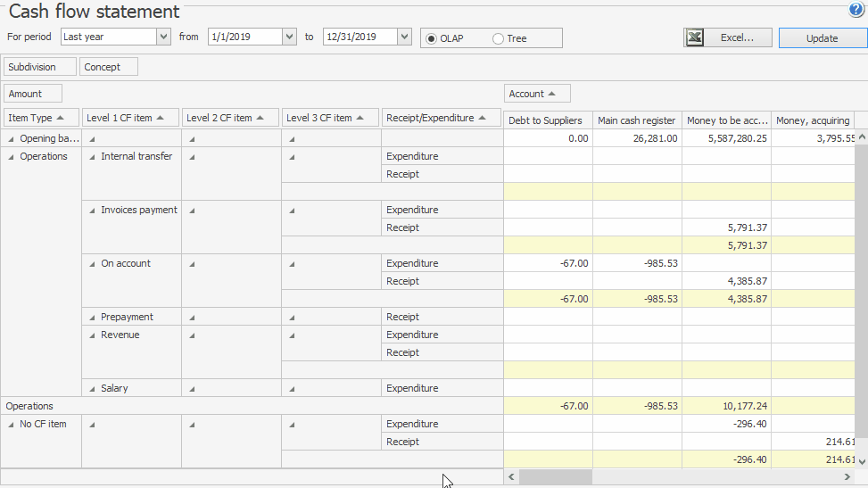Image resolution: width=868 pixels, height=488 pixels.
Task: Collapse the Operations item type row
Action: [10, 157]
